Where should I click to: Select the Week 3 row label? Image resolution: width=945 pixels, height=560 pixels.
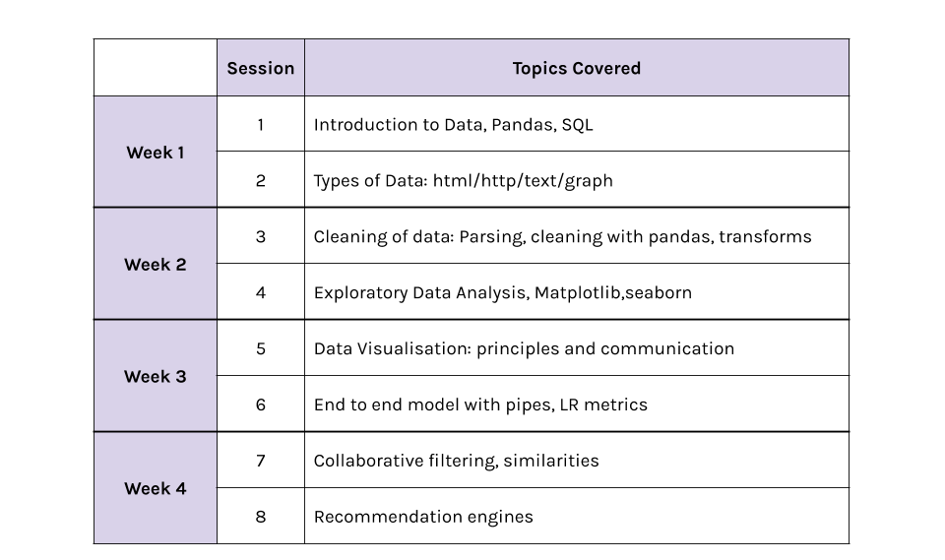[156, 376]
